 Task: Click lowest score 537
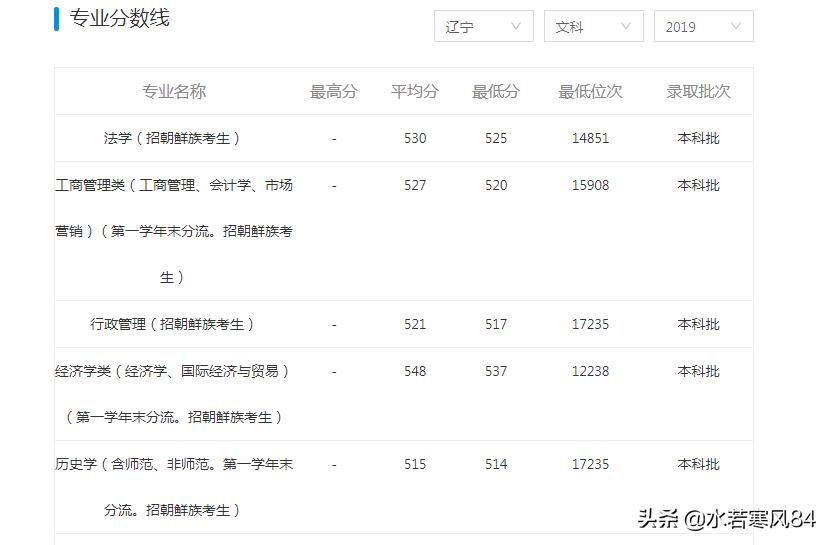point(496,371)
